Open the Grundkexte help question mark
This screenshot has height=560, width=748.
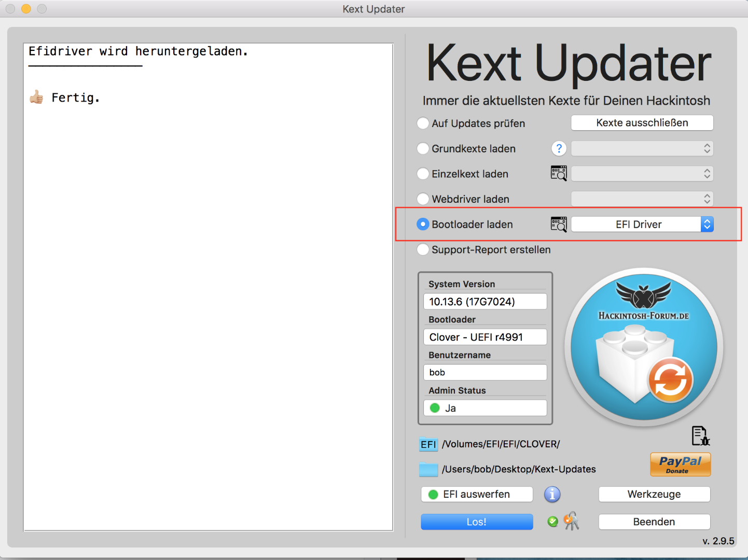[559, 148]
